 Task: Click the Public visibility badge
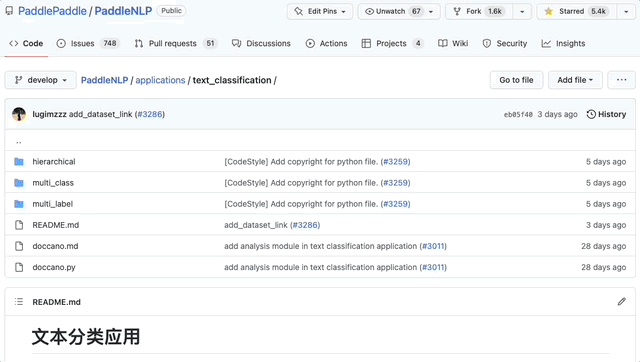[171, 11]
